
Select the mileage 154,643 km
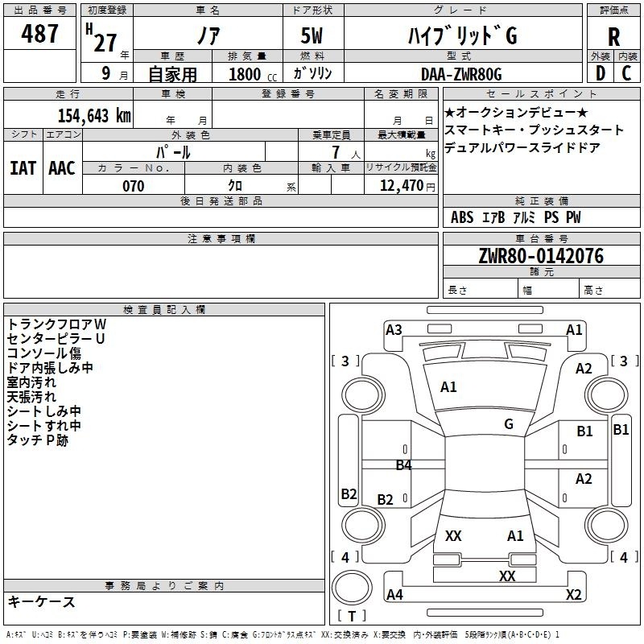pyautogui.click(x=94, y=115)
